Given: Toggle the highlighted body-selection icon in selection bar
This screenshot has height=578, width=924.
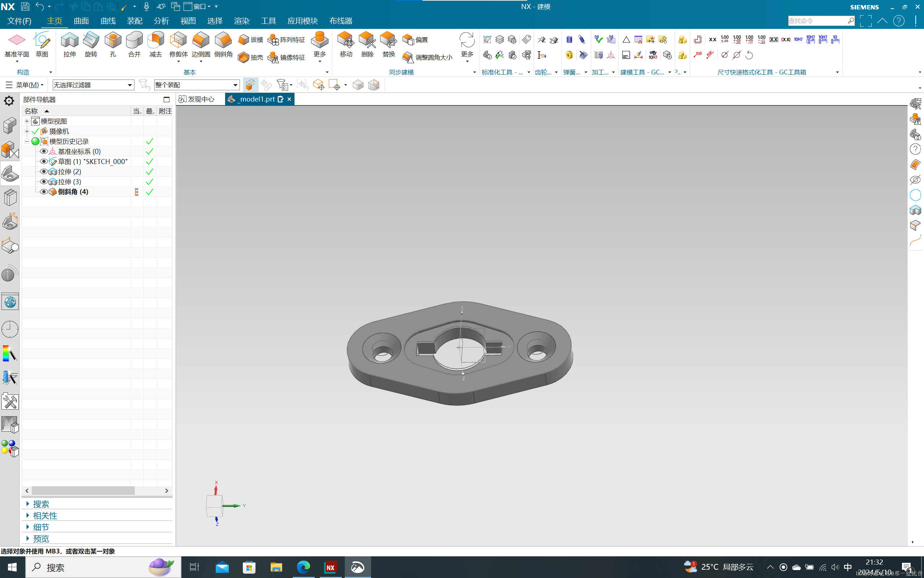Looking at the screenshot, I should click(x=250, y=85).
